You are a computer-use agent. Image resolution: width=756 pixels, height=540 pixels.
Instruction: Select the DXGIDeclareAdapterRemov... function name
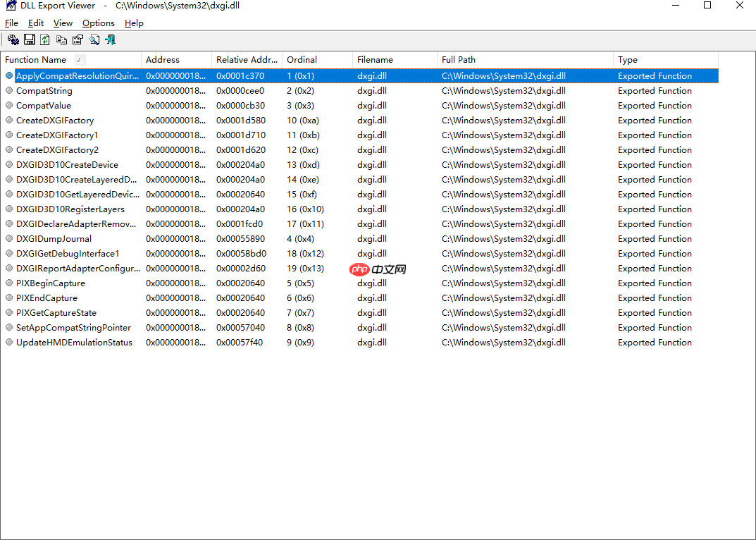coord(76,224)
